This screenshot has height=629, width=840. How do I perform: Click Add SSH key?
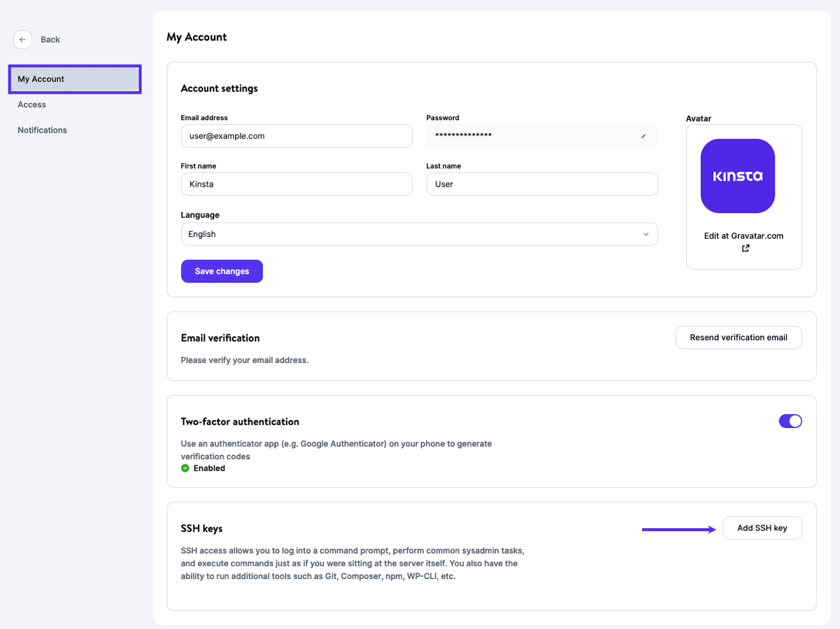(x=761, y=528)
